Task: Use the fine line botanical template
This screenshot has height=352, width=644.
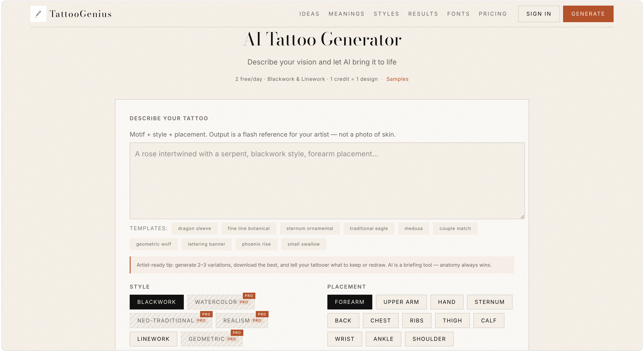Action: pos(248,228)
